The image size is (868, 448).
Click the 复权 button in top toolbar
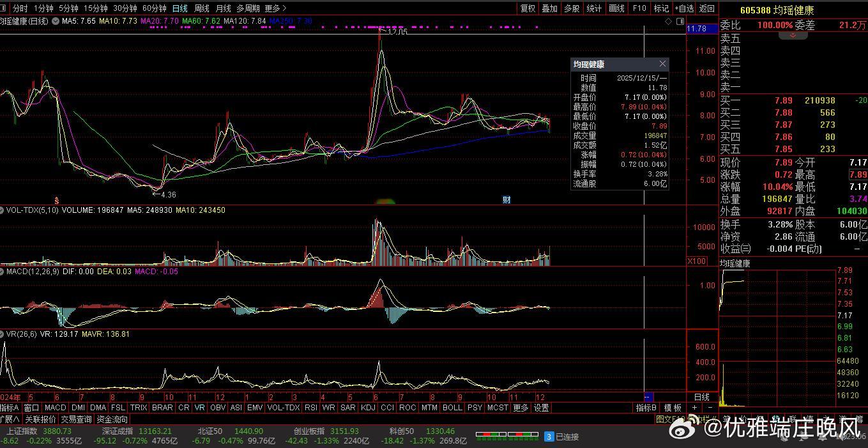tap(528, 8)
